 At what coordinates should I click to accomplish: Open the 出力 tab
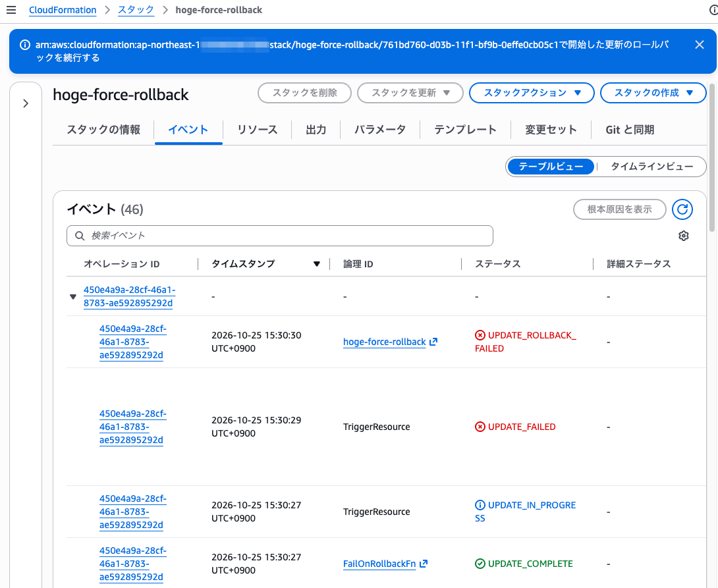pyautogui.click(x=316, y=130)
